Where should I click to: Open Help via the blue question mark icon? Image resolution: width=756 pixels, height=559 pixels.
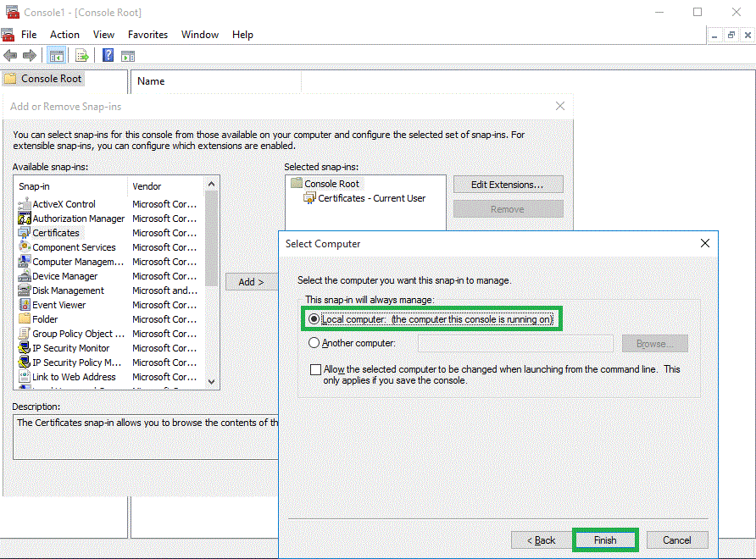click(108, 56)
